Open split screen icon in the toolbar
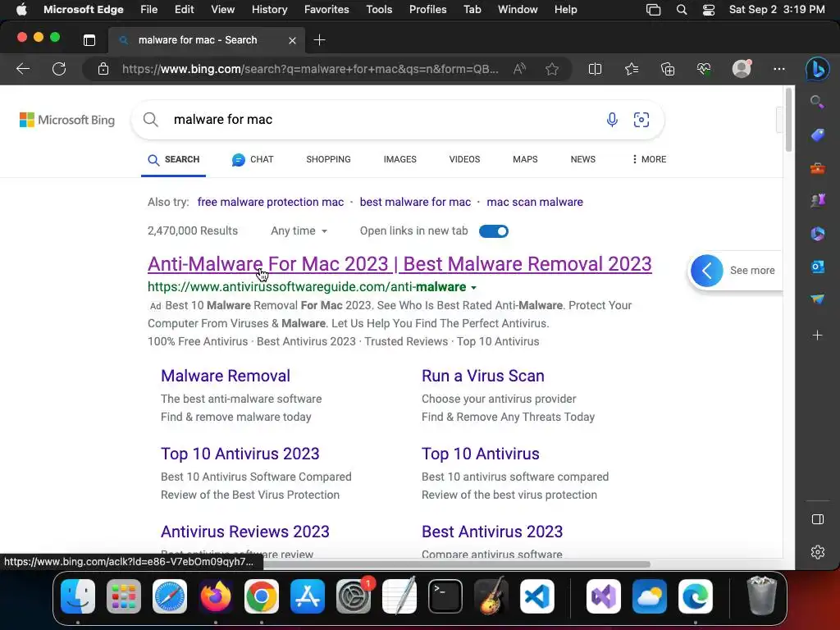 point(595,69)
